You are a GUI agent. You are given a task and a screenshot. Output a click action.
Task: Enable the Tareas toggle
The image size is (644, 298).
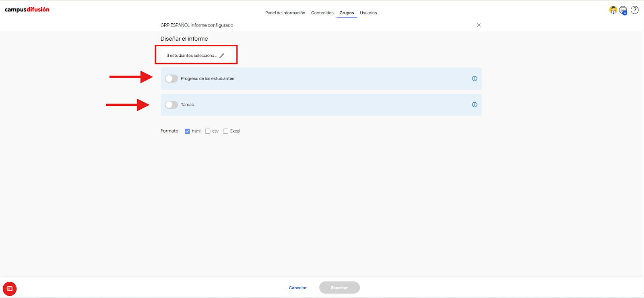(x=171, y=105)
